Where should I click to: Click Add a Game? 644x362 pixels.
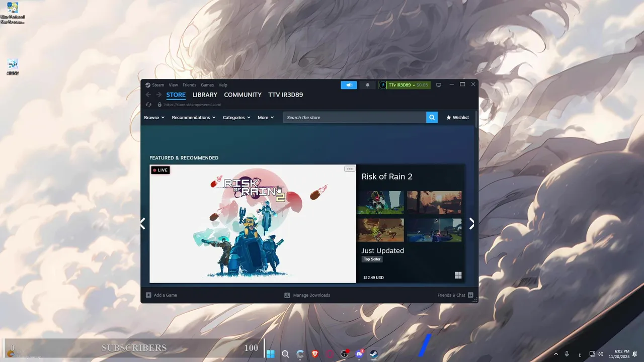pyautogui.click(x=162, y=295)
